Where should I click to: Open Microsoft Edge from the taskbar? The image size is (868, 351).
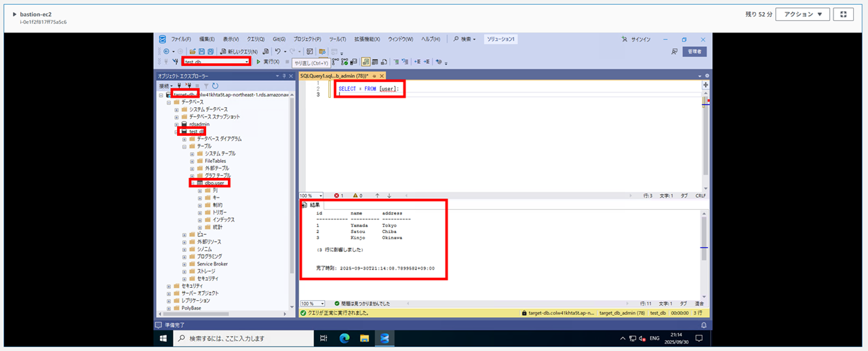[344, 338]
